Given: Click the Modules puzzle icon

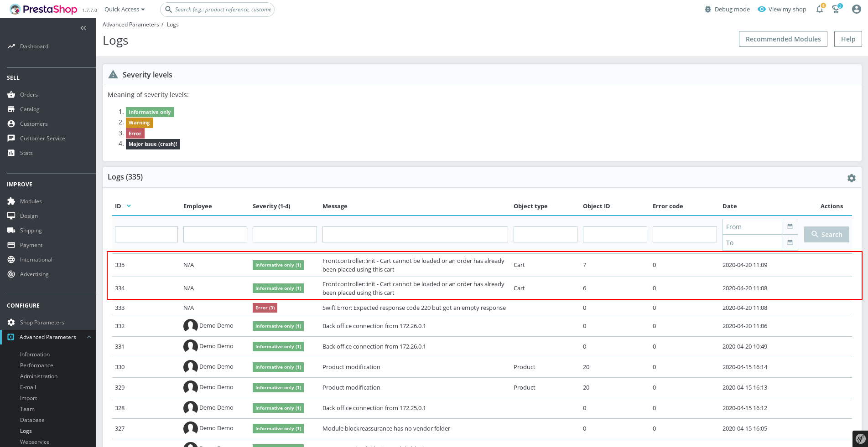Looking at the screenshot, I should [11, 201].
